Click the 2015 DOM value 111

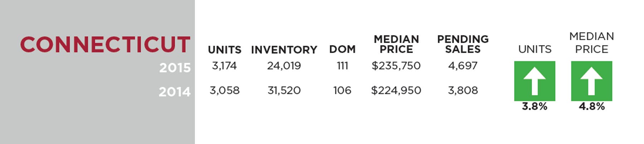coord(342,66)
